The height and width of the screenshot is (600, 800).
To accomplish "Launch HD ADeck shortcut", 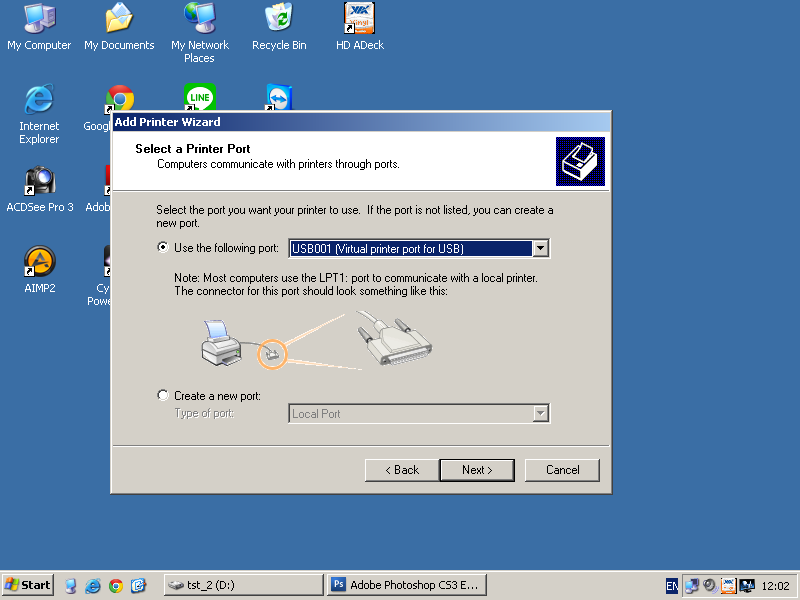I will pyautogui.click(x=360, y=28).
